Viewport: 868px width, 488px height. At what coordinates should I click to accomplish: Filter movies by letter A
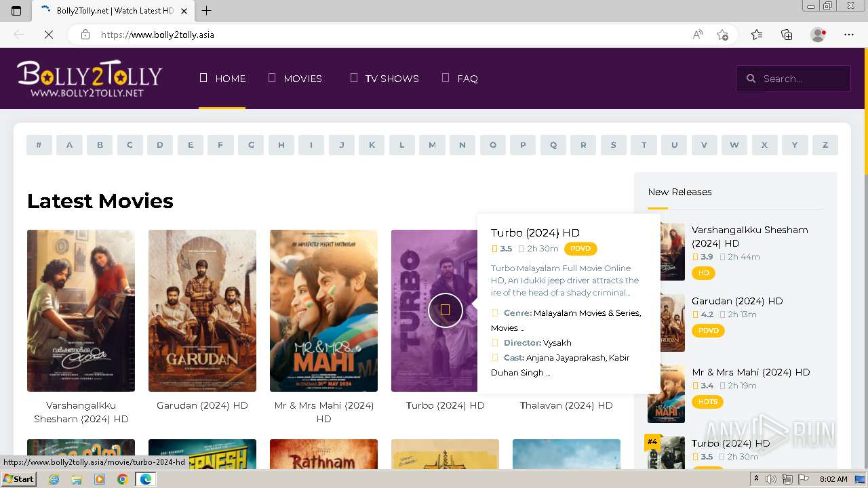click(x=69, y=145)
